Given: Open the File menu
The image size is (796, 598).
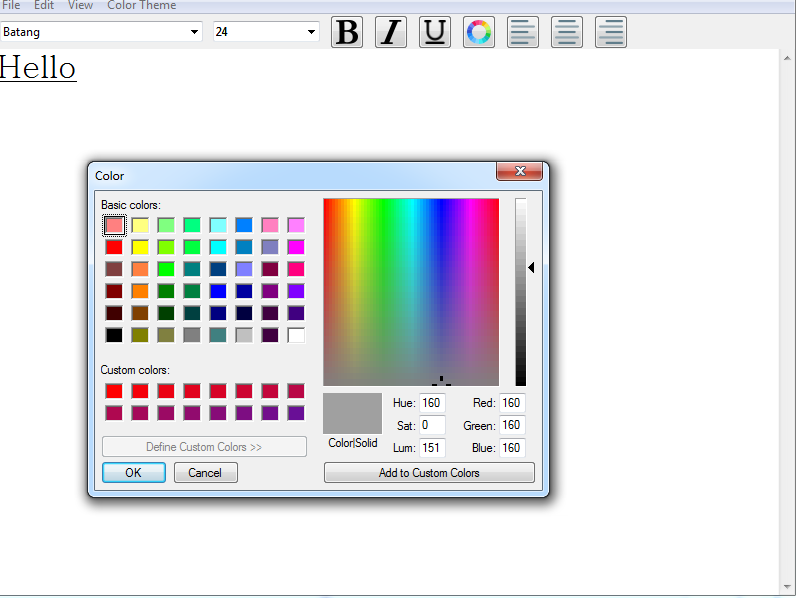Looking at the screenshot, I should [x=11, y=6].
